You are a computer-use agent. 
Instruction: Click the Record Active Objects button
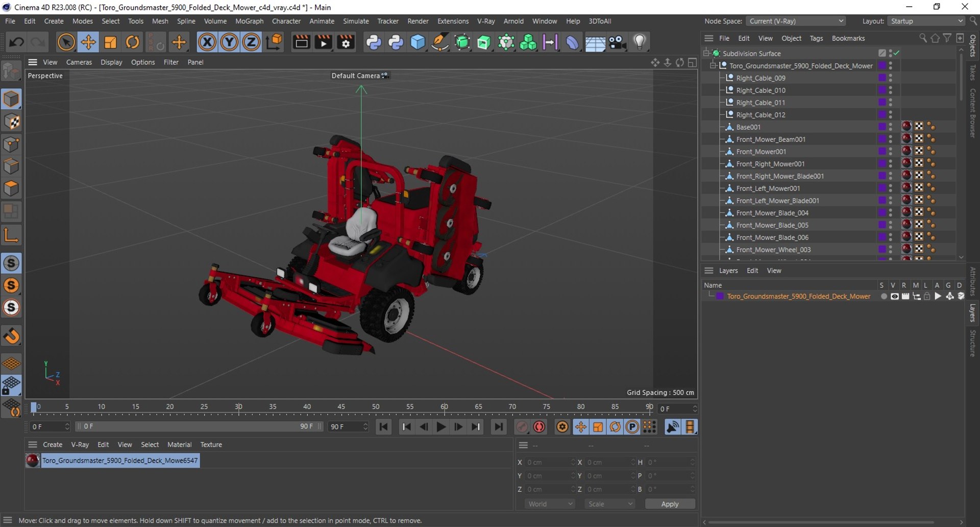click(x=522, y=426)
